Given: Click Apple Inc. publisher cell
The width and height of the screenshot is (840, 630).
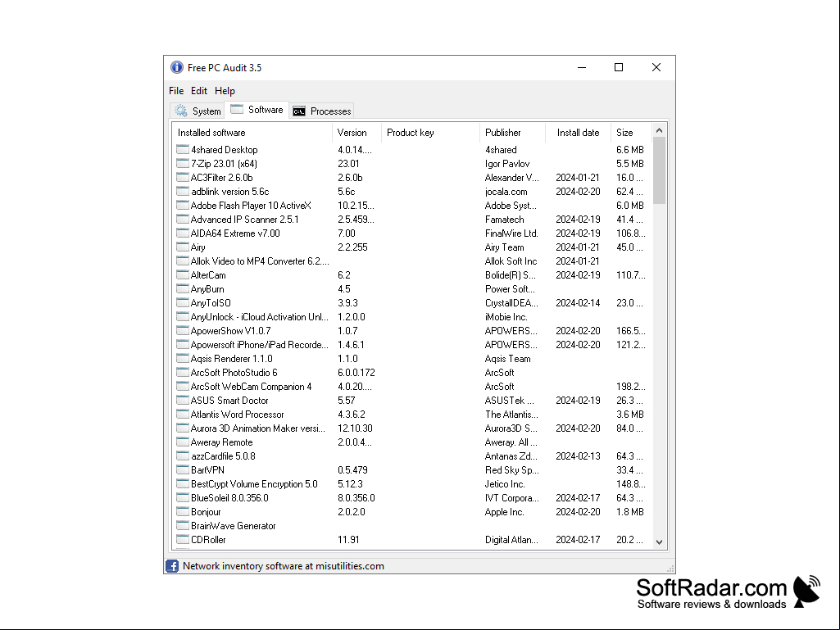Looking at the screenshot, I should [x=504, y=511].
